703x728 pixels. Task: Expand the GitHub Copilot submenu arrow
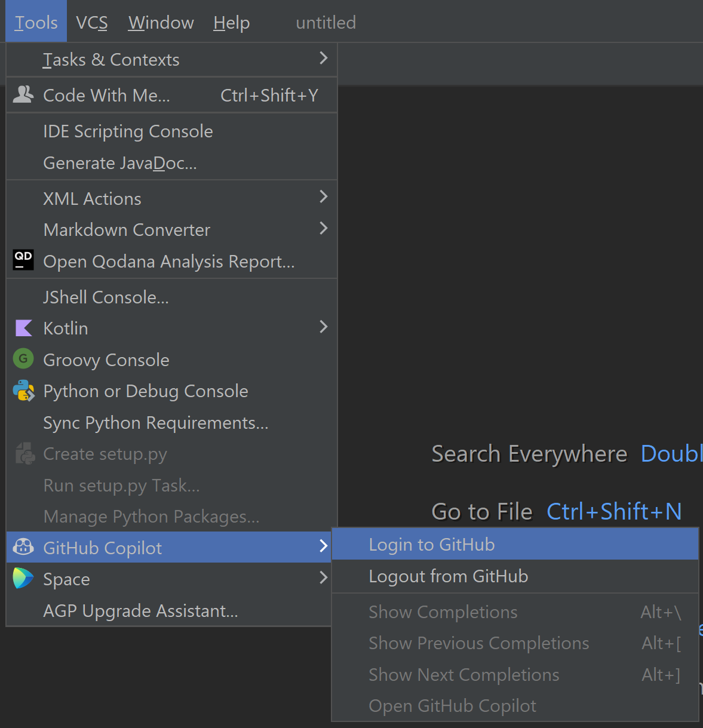pyautogui.click(x=323, y=546)
